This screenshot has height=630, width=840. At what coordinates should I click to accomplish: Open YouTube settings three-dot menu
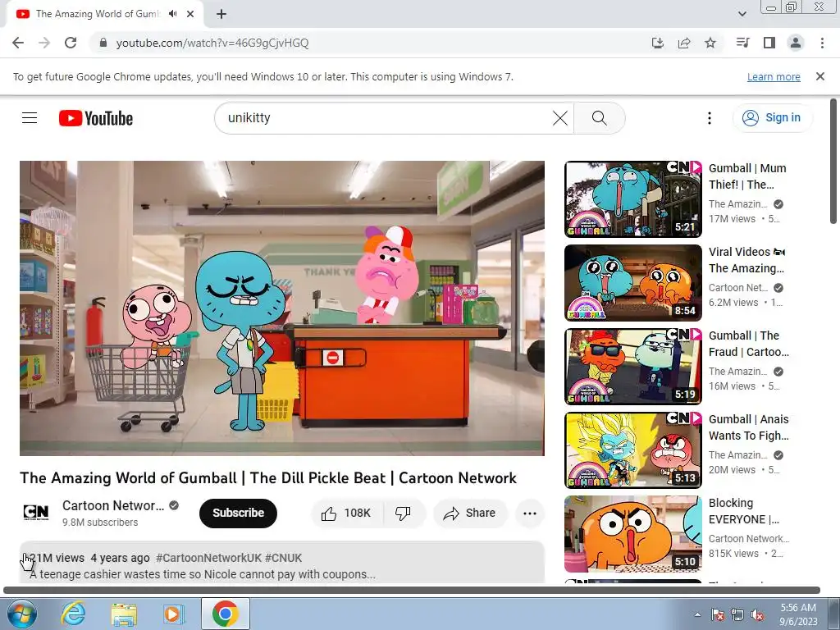[710, 118]
